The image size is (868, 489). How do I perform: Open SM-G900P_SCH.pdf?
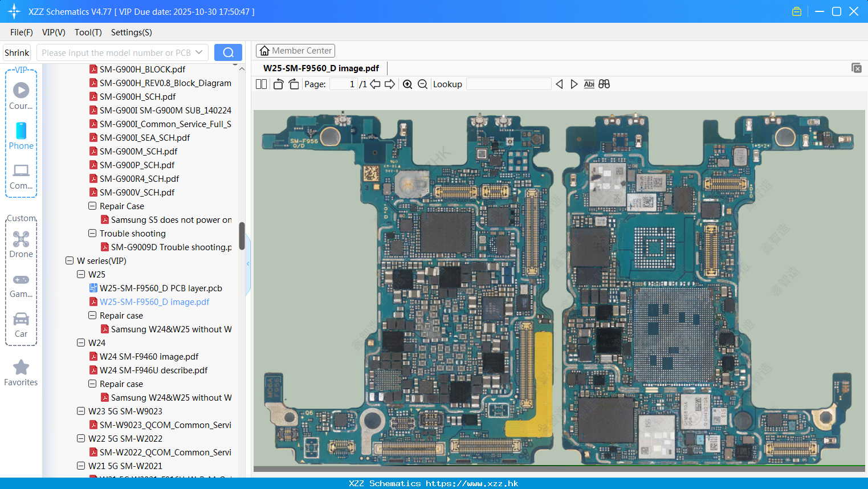pyautogui.click(x=137, y=165)
